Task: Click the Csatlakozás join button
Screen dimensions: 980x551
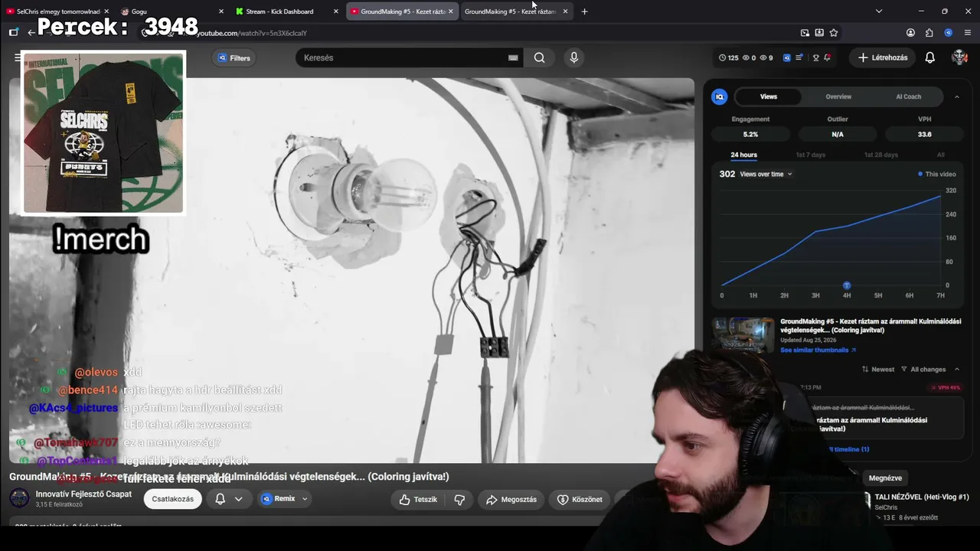Action: click(x=172, y=499)
